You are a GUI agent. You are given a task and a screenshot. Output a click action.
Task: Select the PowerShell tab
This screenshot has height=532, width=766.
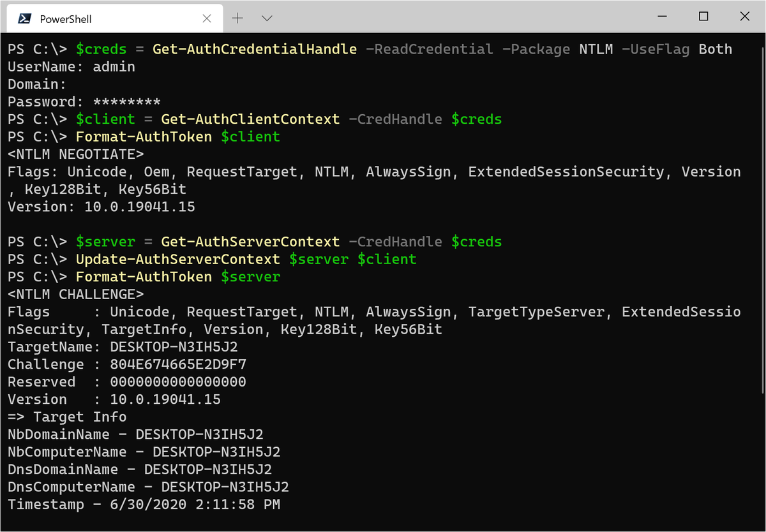[89, 17]
